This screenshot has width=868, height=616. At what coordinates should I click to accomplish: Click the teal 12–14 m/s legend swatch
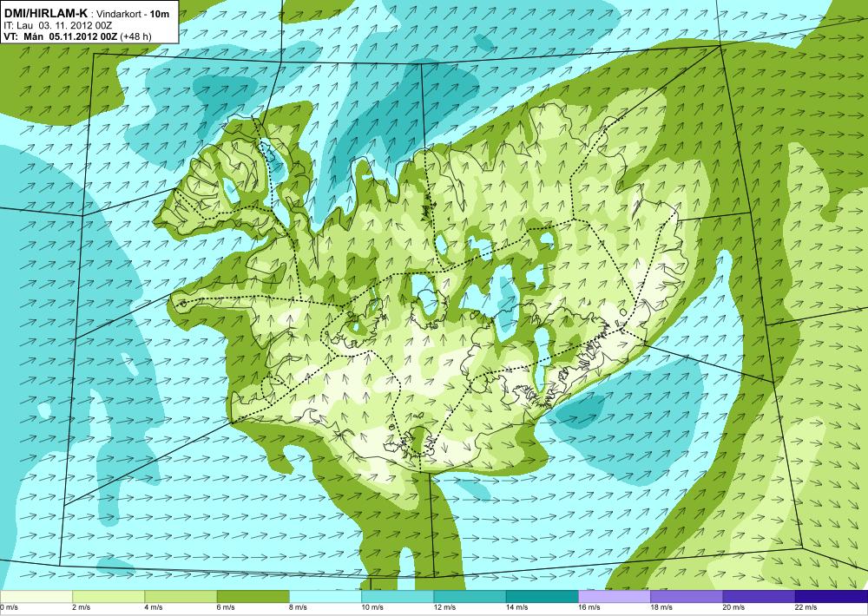[470, 597]
